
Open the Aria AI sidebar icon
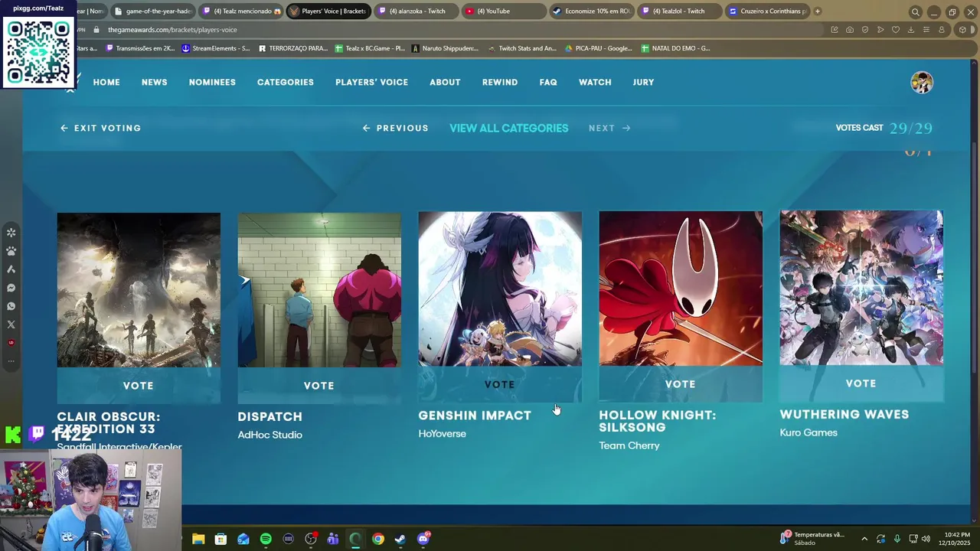(x=11, y=269)
